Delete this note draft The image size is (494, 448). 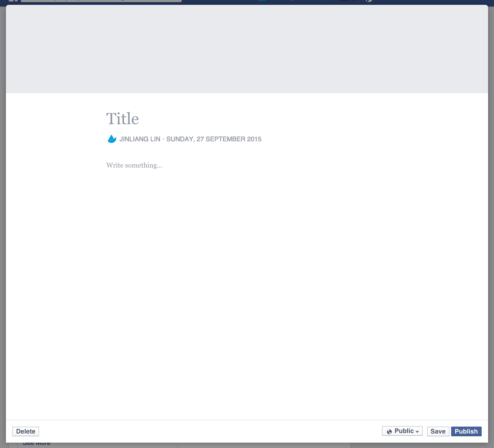pyautogui.click(x=26, y=431)
